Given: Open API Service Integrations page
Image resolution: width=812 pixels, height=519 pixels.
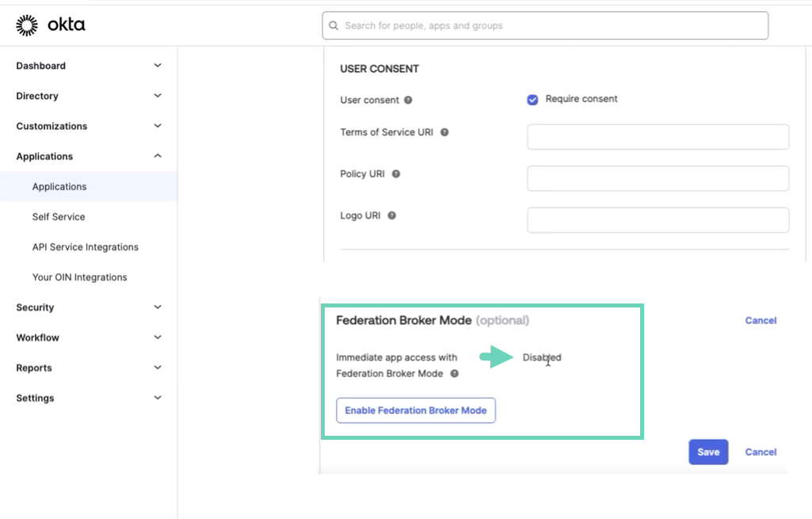Looking at the screenshot, I should tap(86, 247).
